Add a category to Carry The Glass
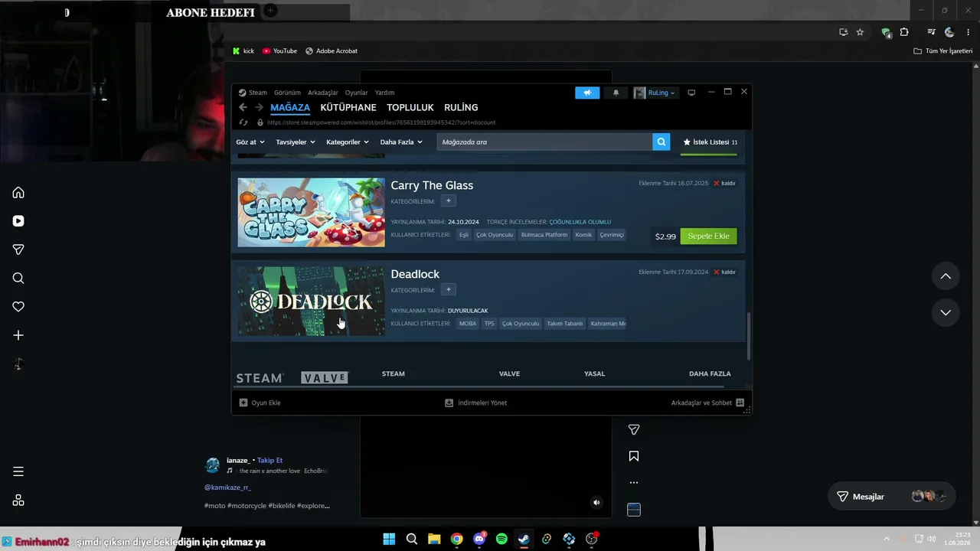 pyautogui.click(x=449, y=201)
